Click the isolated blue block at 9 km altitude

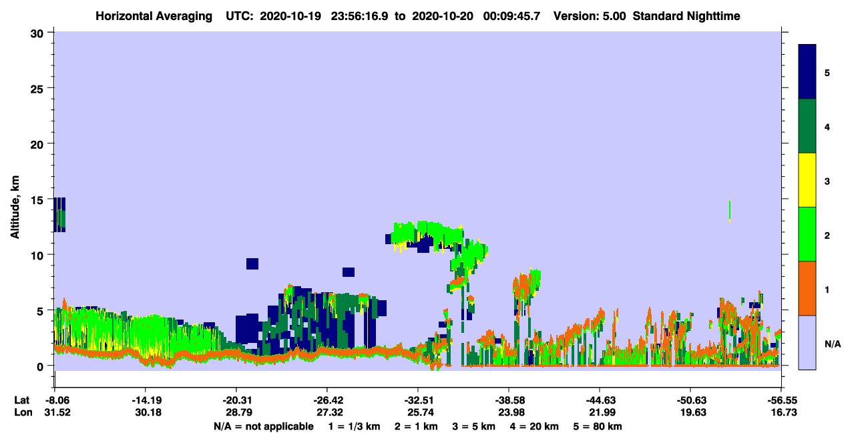[x=252, y=264]
